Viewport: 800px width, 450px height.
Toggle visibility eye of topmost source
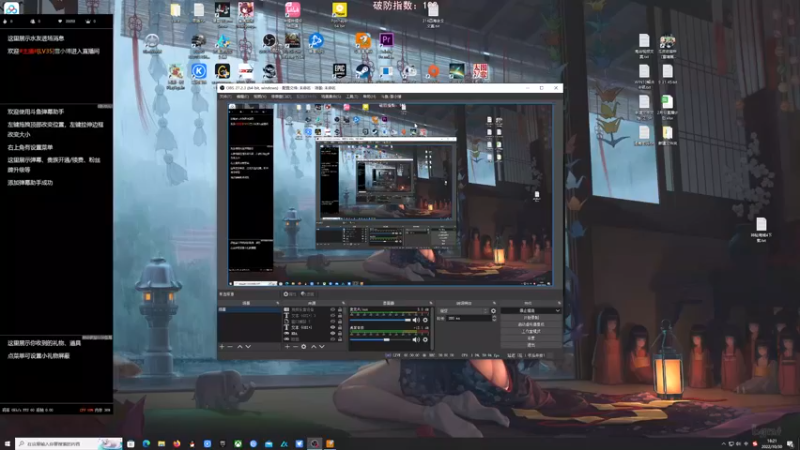coord(333,310)
